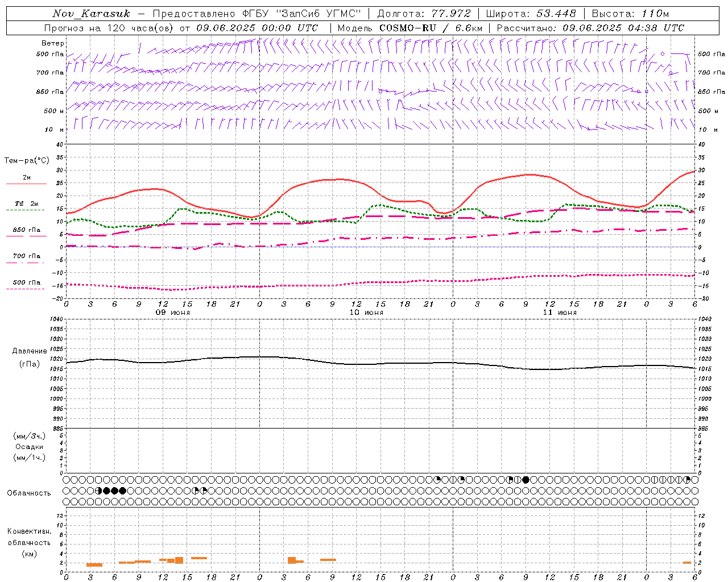Click the '(мм/3ч.)' precipitation unit label
The width and height of the screenshot is (728, 582).
[30, 436]
